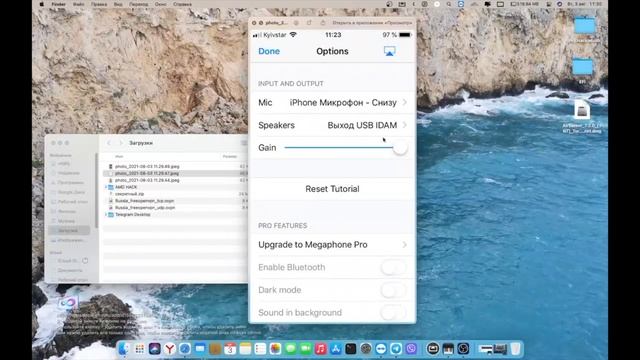This screenshot has height=360, width=640.
Task: Open Reminders from the Dock
Action: click(x=260, y=349)
